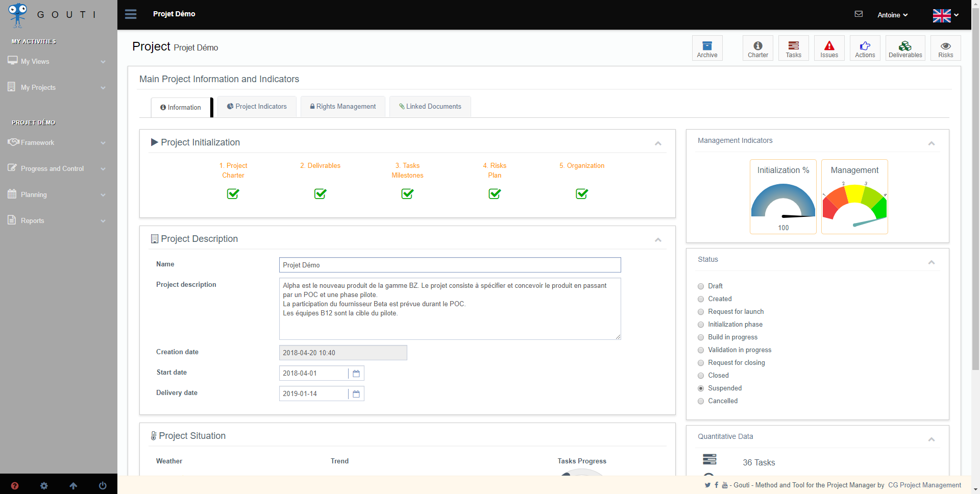The height and width of the screenshot is (494, 980).
Task: Collapse Management Indicators panel
Action: pos(932,143)
